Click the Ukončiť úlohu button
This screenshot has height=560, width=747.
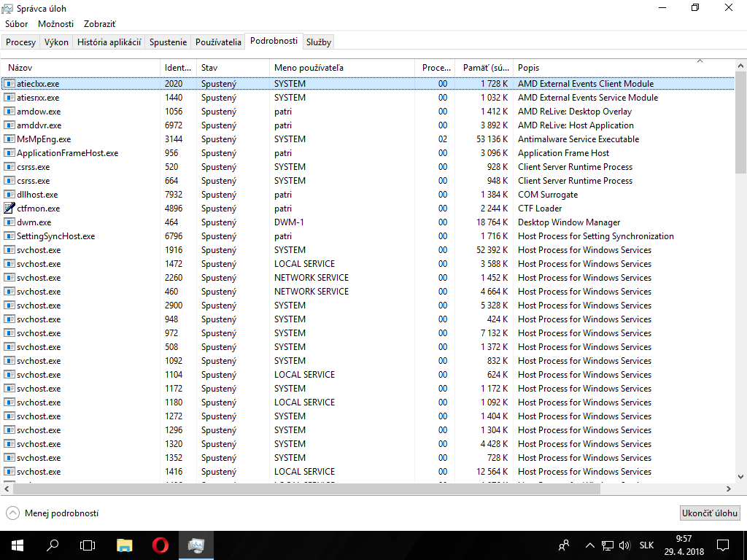[x=710, y=513]
